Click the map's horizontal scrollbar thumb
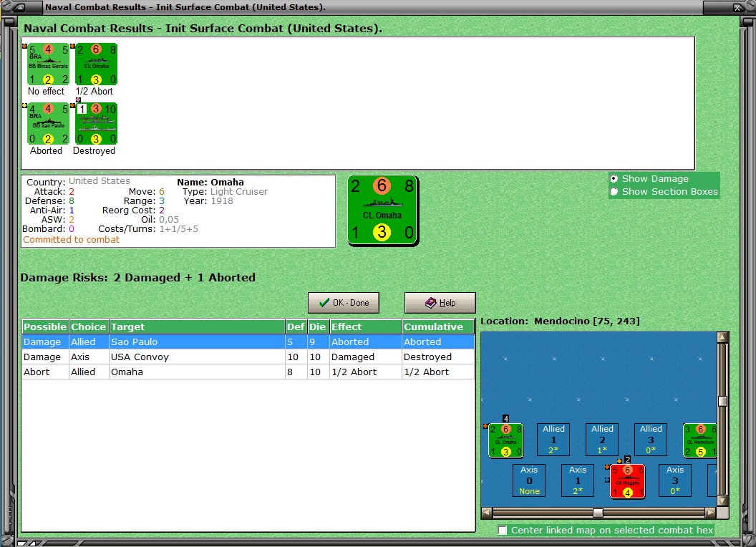Image resolution: width=756 pixels, height=547 pixels. pyautogui.click(x=598, y=512)
